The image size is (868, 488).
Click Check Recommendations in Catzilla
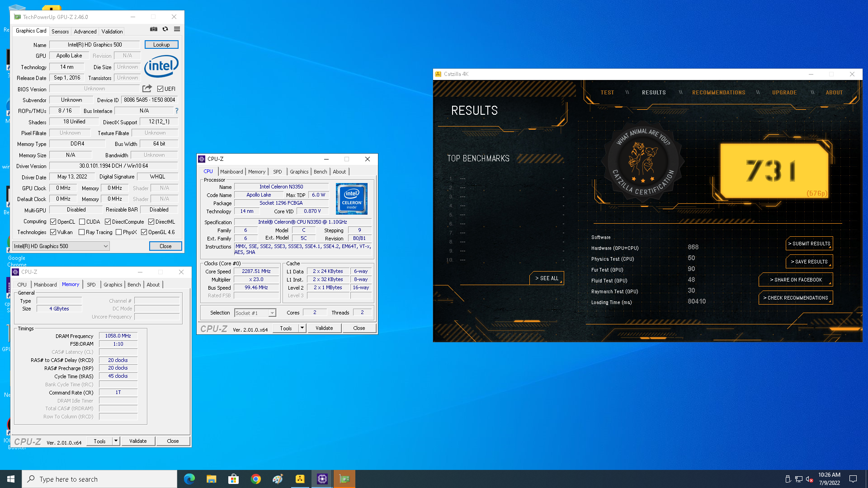click(x=796, y=298)
